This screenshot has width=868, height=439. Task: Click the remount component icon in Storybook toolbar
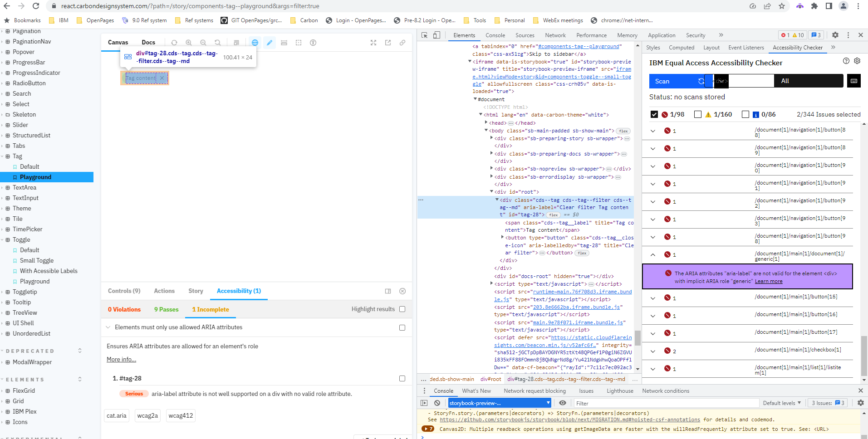pos(174,43)
